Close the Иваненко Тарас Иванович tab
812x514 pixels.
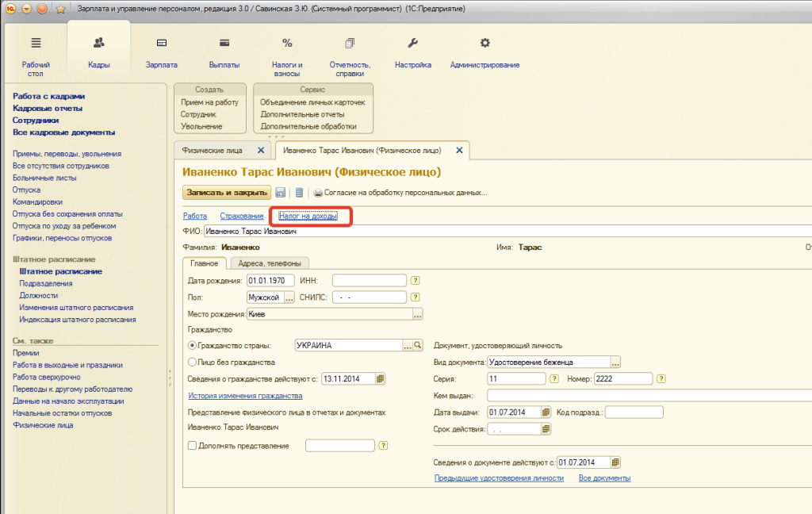click(x=459, y=150)
